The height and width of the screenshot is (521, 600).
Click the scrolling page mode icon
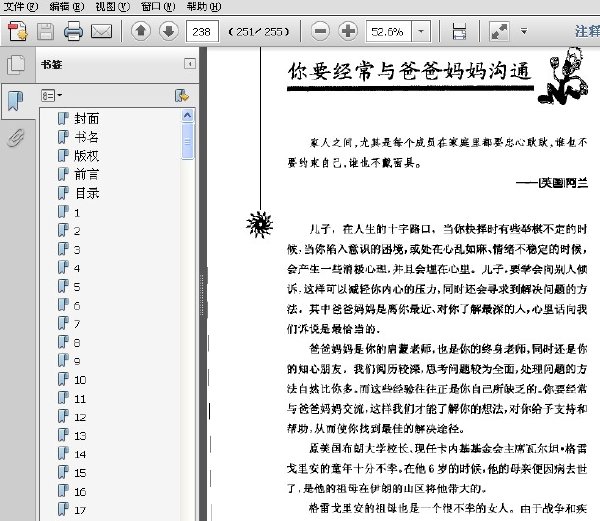[459, 31]
